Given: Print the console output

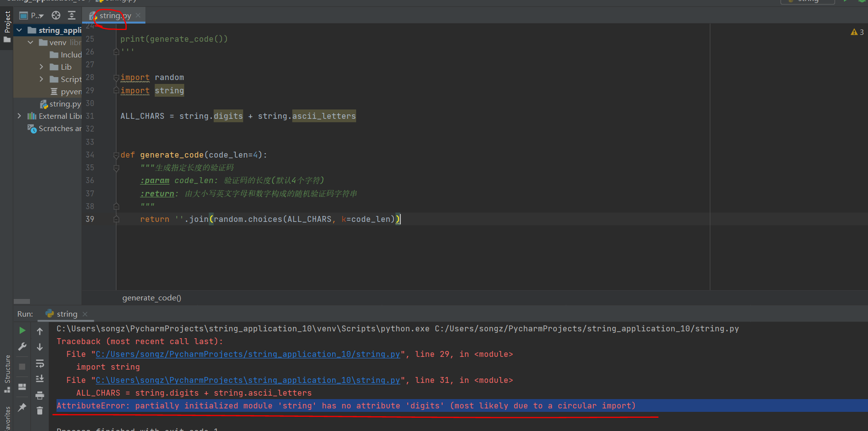Looking at the screenshot, I should click(x=40, y=395).
